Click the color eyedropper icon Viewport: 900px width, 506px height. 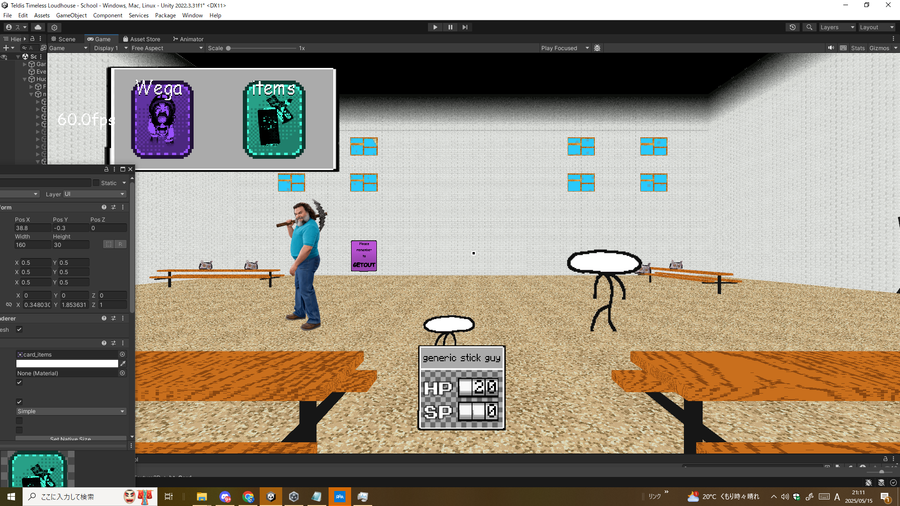122,364
